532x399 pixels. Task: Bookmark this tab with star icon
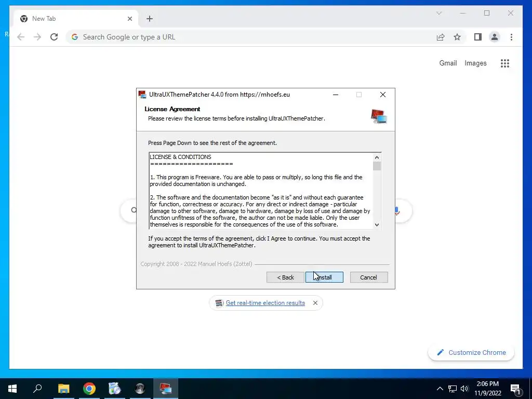click(x=457, y=37)
